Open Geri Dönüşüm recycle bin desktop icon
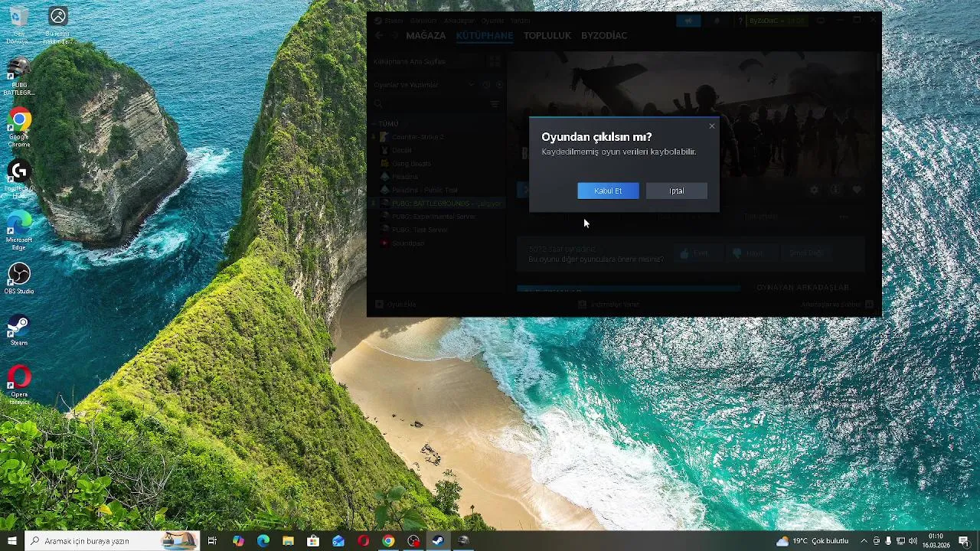This screenshot has width=980, height=551. click(x=18, y=25)
